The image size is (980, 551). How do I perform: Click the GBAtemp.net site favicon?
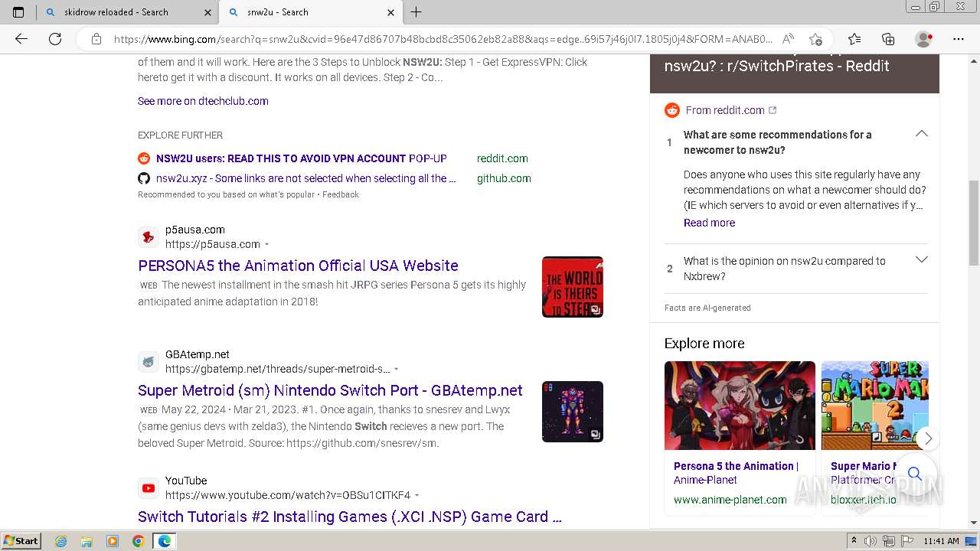(x=149, y=362)
